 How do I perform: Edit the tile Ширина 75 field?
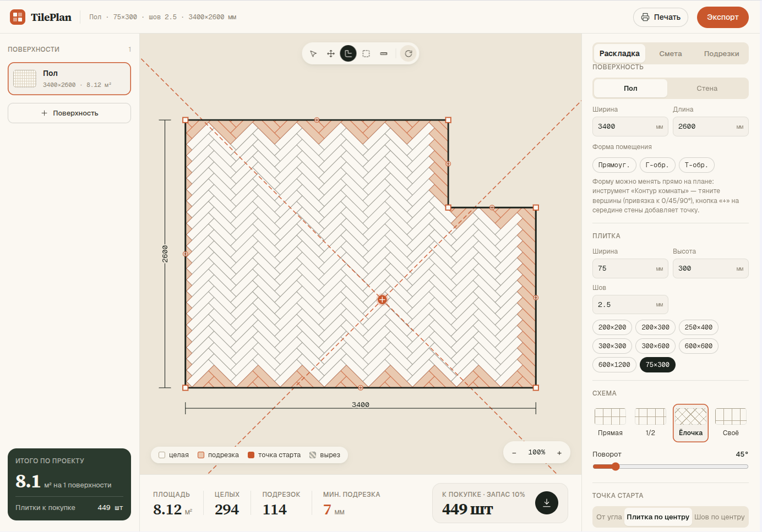point(630,268)
